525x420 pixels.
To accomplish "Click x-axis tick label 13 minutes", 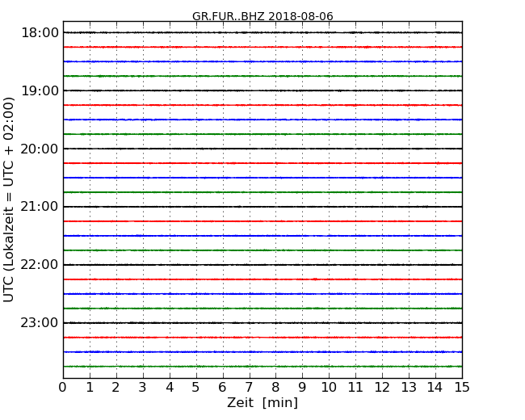I will click(x=409, y=387).
